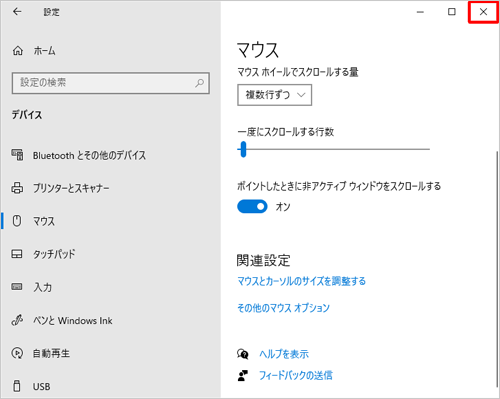The width and height of the screenshot is (500, 399).
Task: Open マウスとカーソルのサイズを調整する link
Action: coord(301,281)
